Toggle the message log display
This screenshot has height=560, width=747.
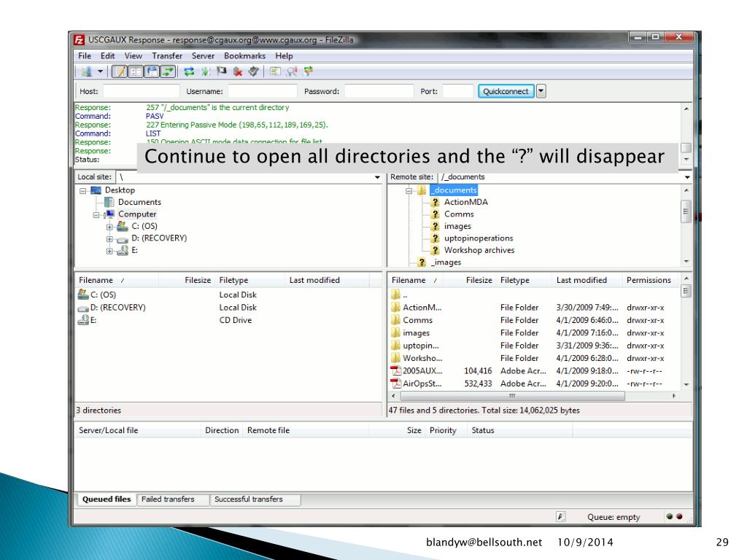pyautogui.click(x=120, y=72)
